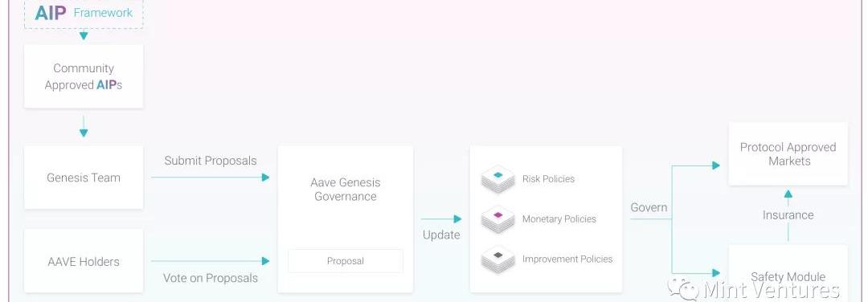
Task: Click the Govern label
Action: pos(649,207)
